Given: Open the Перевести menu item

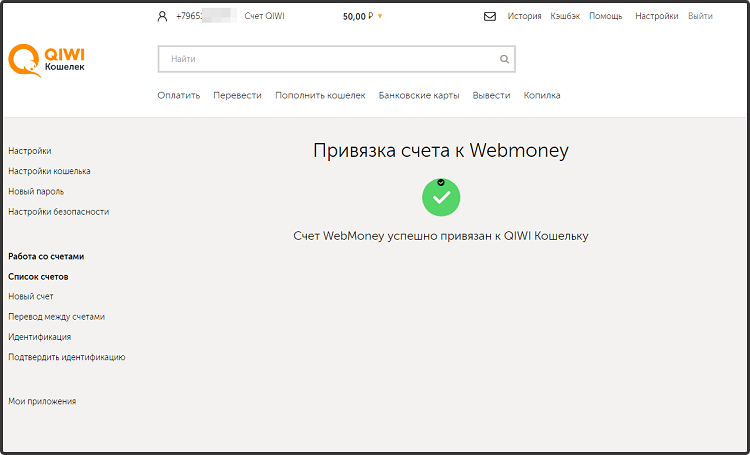Looking at the screenshot, I should coord(238,96).
